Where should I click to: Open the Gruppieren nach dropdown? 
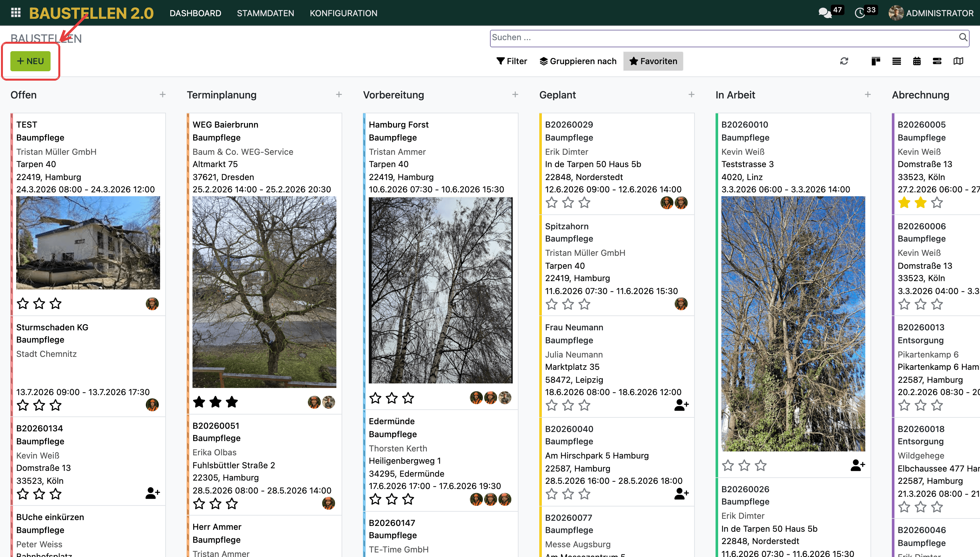click(578, 61)
